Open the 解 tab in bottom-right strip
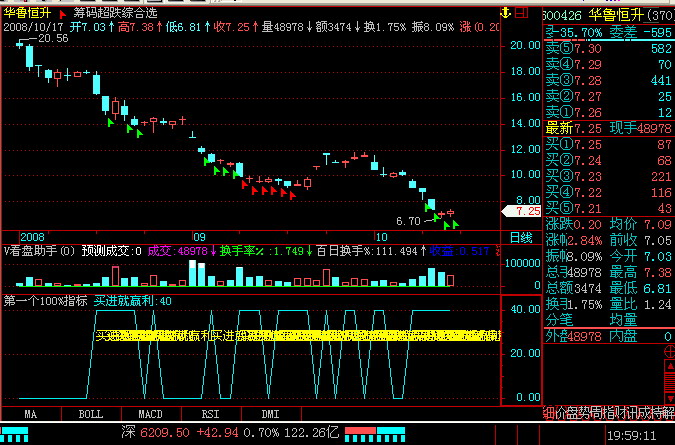This screenshot has height=445, width=675. click(669, 413)
